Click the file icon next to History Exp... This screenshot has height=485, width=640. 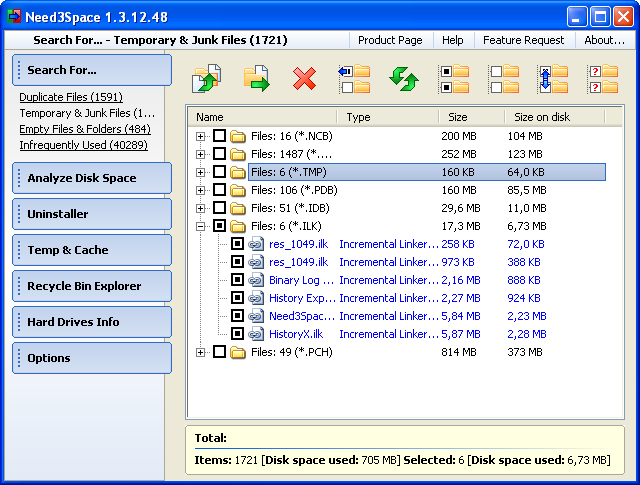point(256,298)
